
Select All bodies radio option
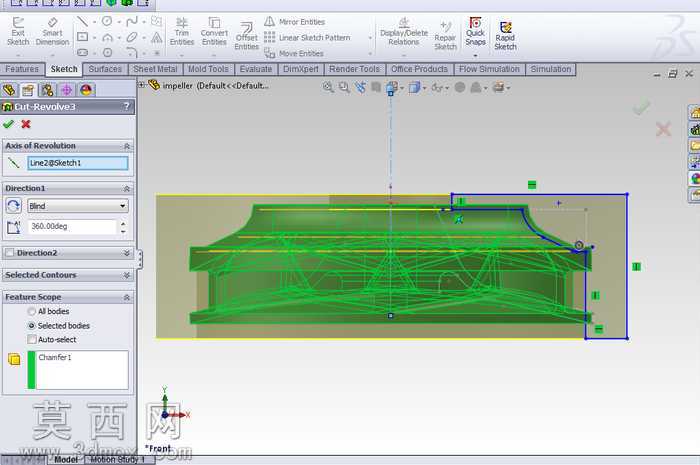pos(32,311)
